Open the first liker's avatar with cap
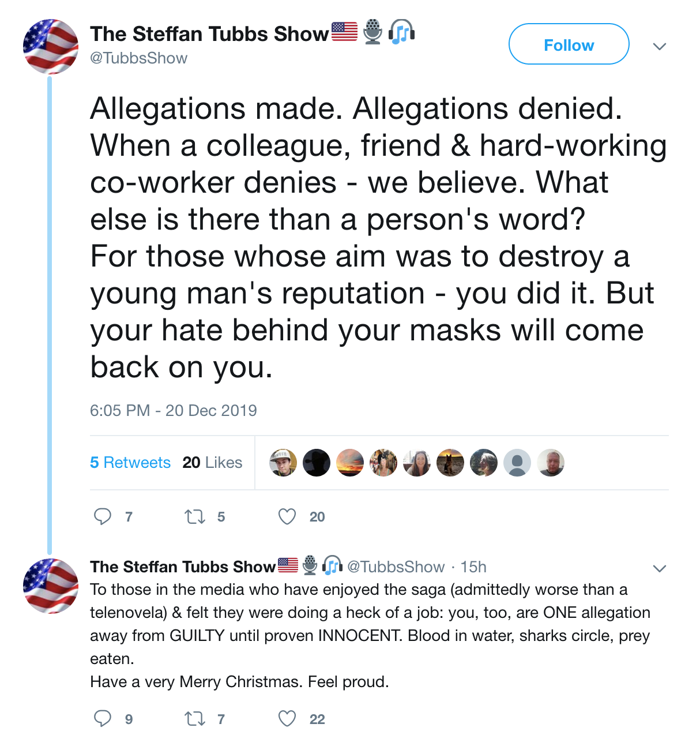Viewport: 700px width, 735px height. [283, 463]
